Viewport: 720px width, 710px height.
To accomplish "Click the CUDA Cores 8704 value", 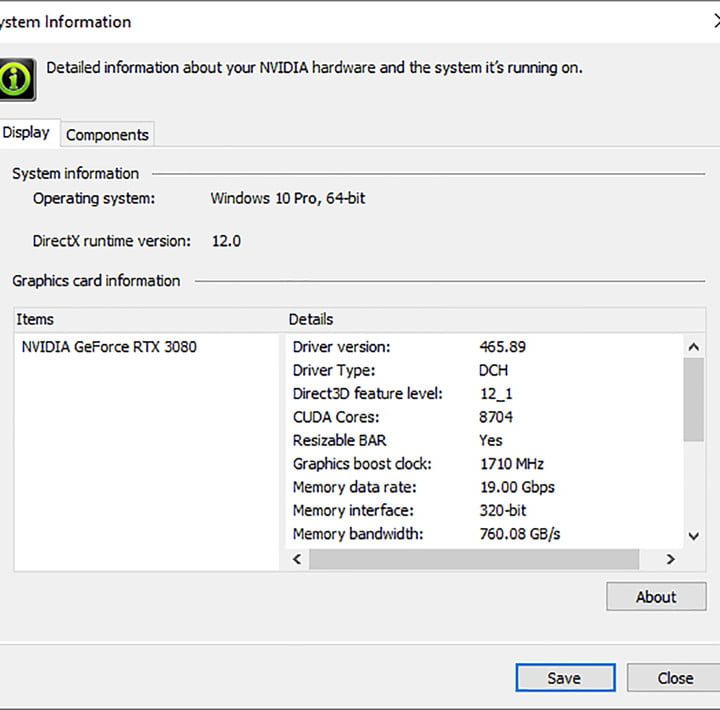I will pos(496,417).
